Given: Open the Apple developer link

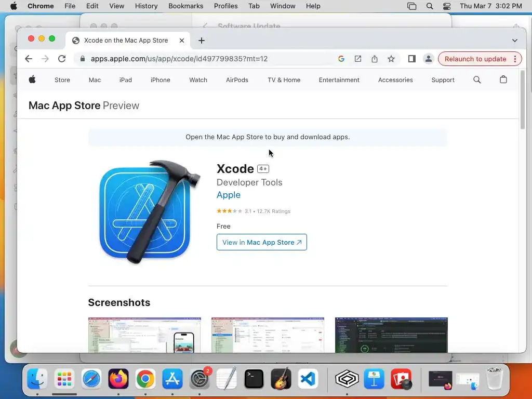Looking at the screenshot, I should (229, 195).
